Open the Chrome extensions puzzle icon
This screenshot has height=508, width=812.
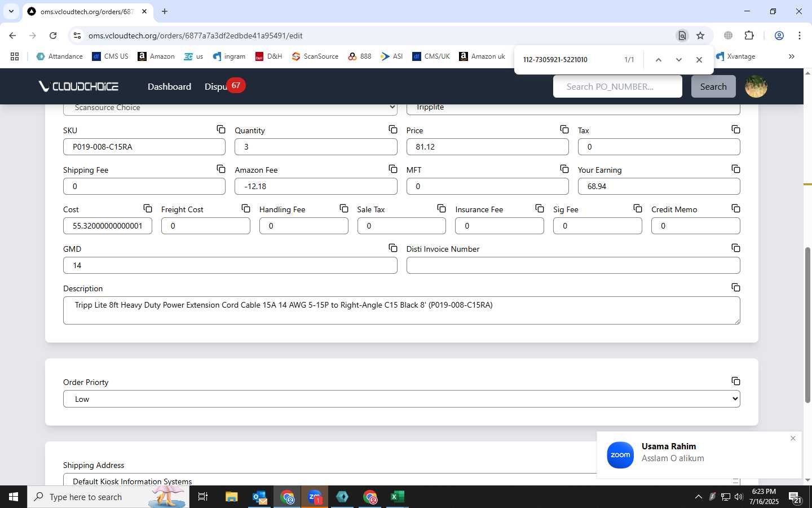(x=749, y=36)
